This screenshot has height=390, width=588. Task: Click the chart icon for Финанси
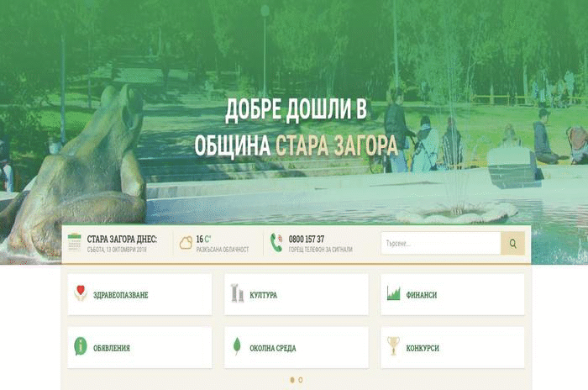point(393,293)
